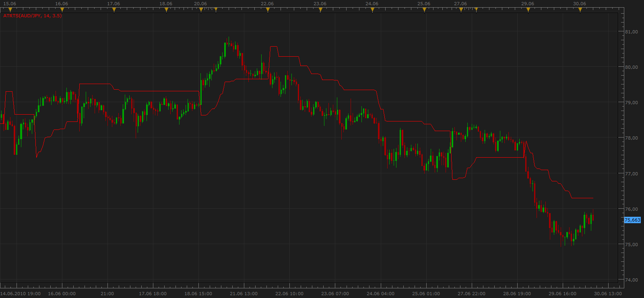
Task: Click the 81,00 price level label
Action: [x=632, y=32]
